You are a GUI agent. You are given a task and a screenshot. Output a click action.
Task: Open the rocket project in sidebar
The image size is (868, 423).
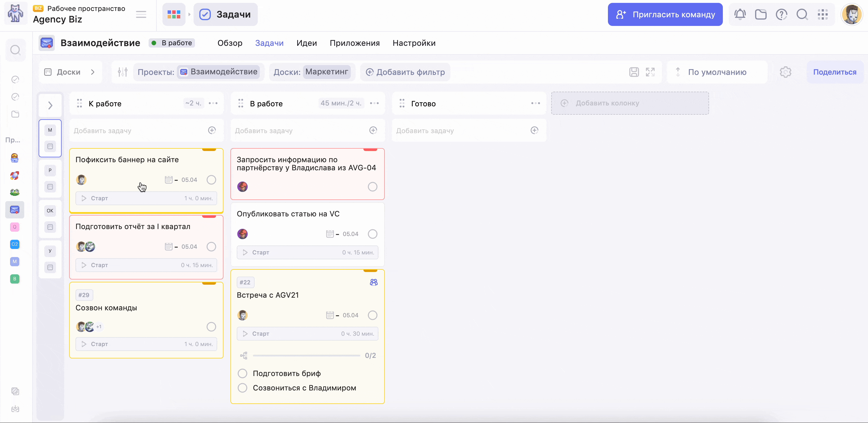click(14, 175)
